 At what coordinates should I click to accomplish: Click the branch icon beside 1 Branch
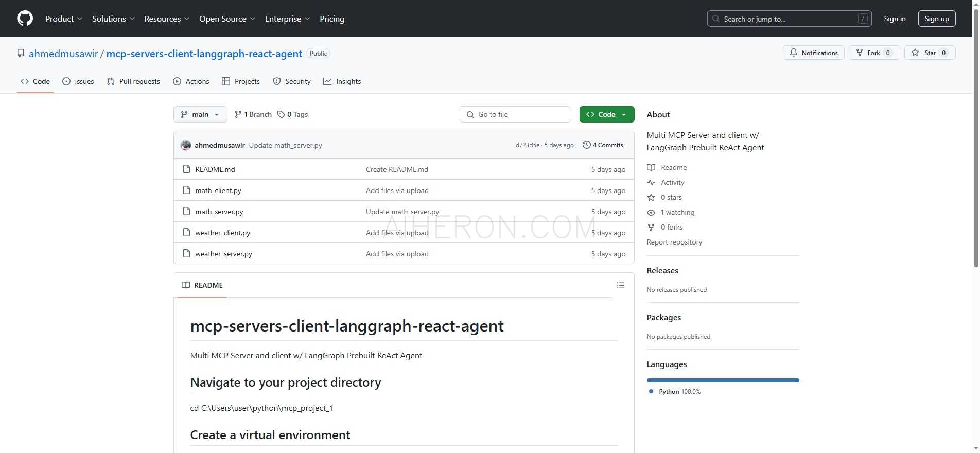pyautogui.click(x=238, y=114)
